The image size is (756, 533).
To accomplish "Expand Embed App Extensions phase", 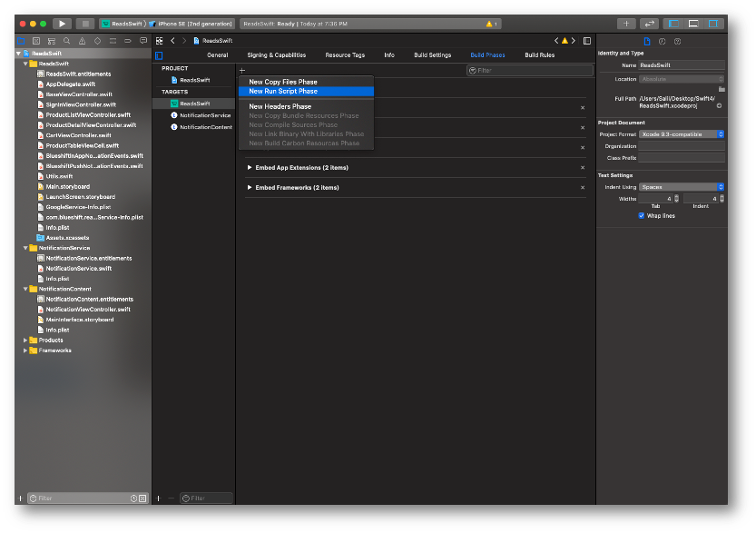I will [250, 167].
